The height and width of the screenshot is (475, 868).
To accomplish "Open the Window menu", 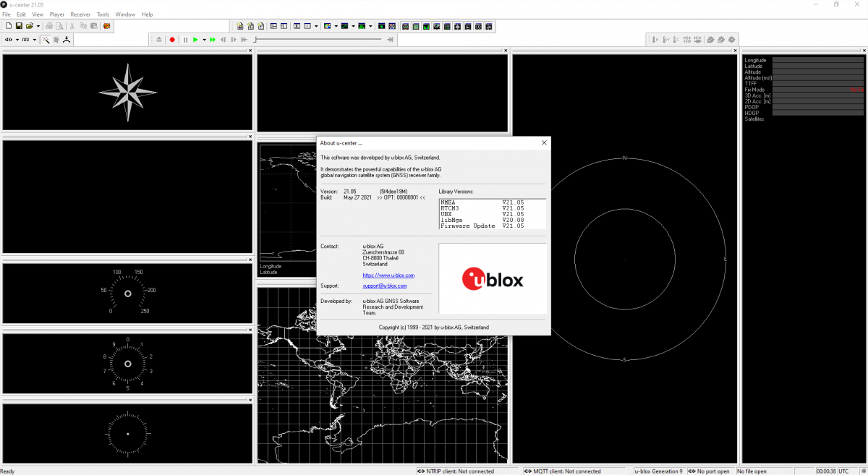I will [125, 14].
